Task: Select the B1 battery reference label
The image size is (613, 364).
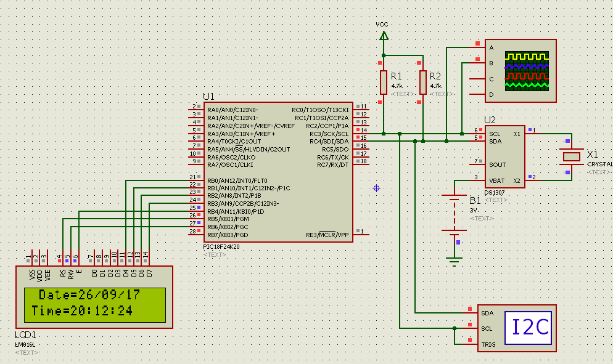Action: click(475, 201)
